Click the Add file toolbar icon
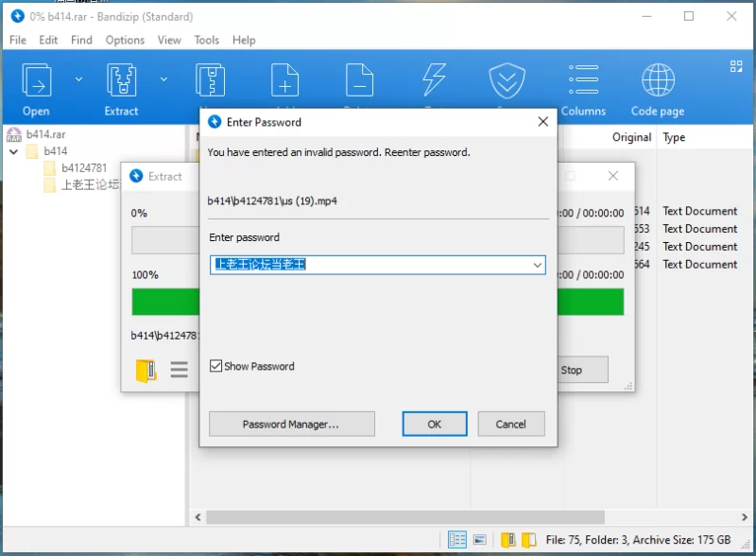Viewport: 756px width, 556px height. (x=285, y=80)
